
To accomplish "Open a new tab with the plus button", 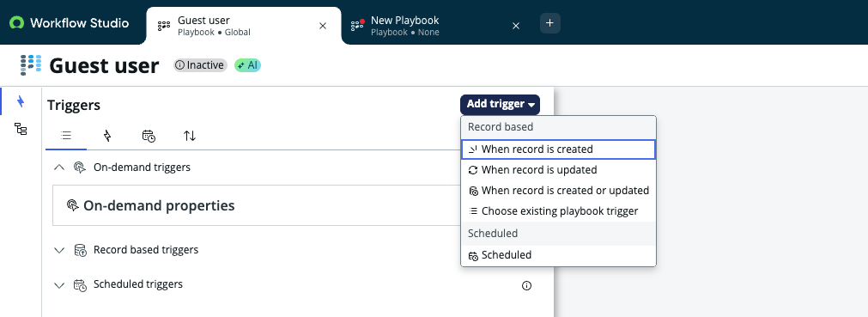I will 550,23.
